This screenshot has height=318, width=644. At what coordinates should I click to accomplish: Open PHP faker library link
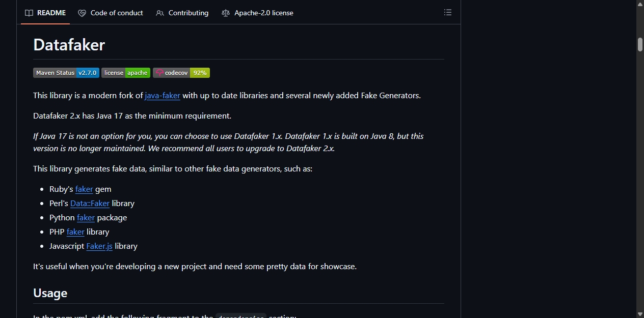click(75, 232)
